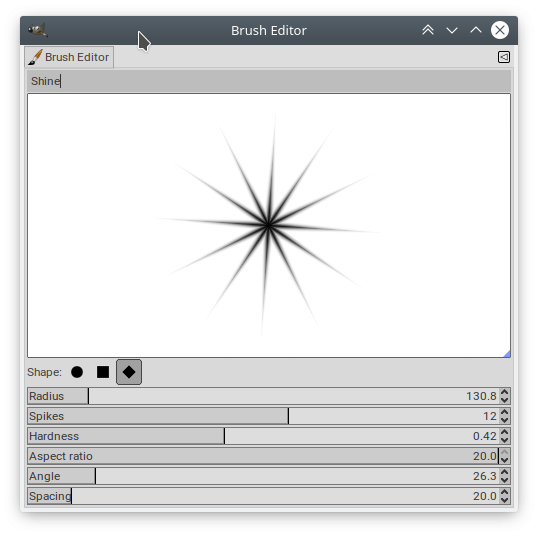The height and width of the screenshot is (536, 538).
Task: Click the blue preview resize corner handle
Action: click(507, 354)
